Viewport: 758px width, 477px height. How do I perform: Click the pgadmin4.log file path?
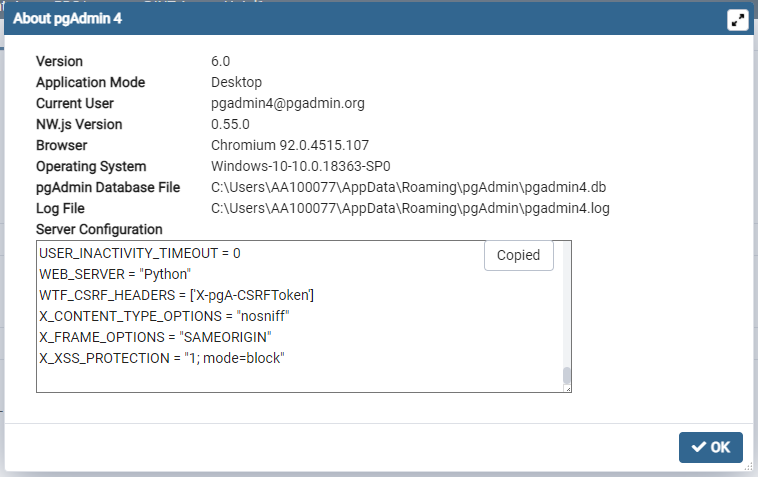point(410,208)
